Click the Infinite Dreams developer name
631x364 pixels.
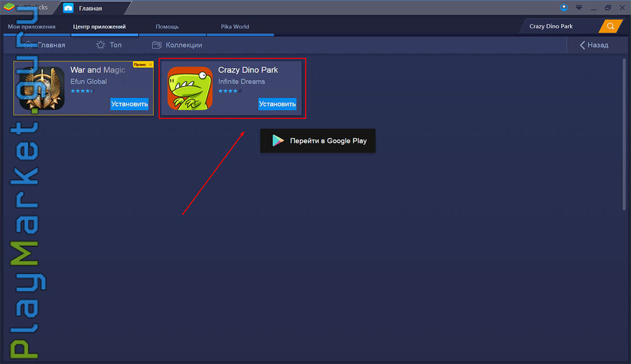(x=242, y=81)
